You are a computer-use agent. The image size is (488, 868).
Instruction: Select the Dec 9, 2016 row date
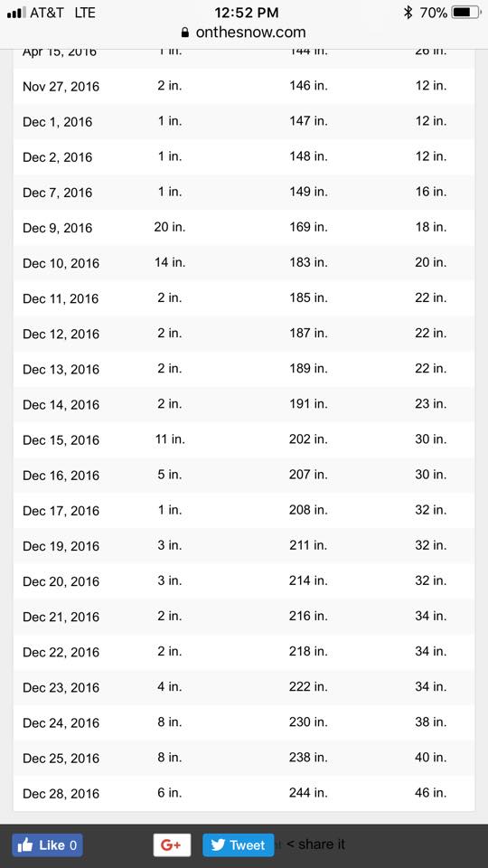point(58,228)
